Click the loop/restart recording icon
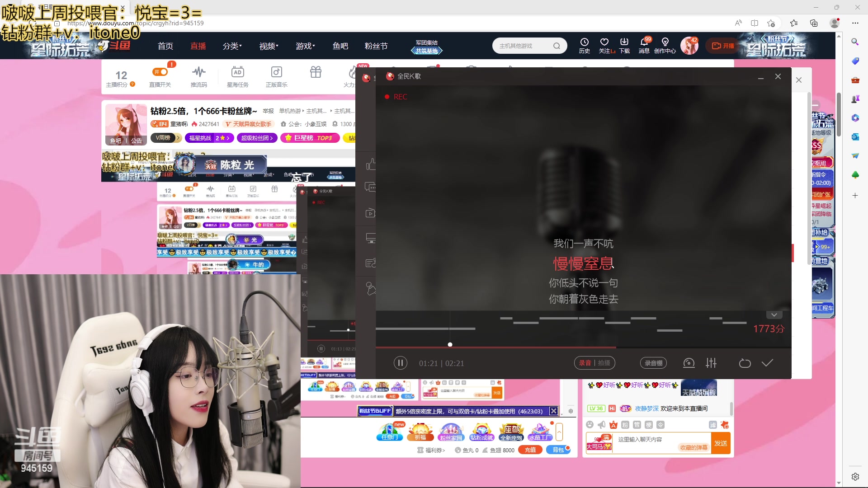Viewport: 868px width, 488px height. pyautogui.click(x=745, y=363)
